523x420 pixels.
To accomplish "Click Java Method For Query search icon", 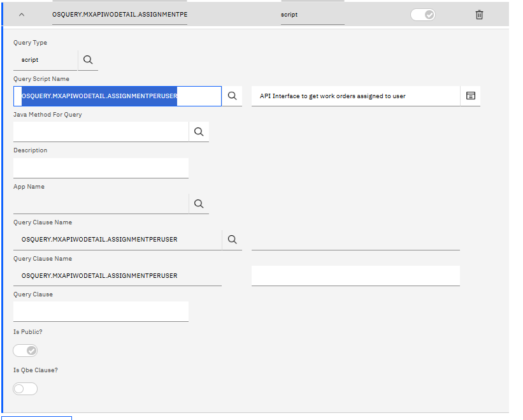I will tap(199, 131).
